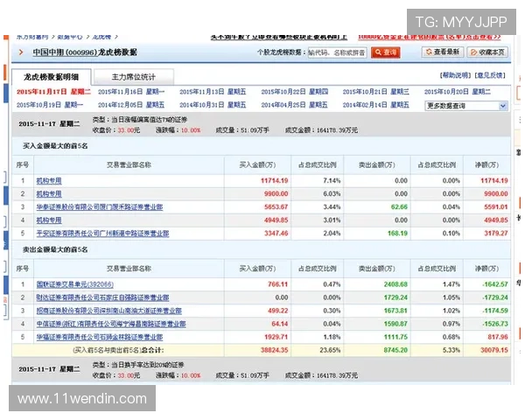Viewport: 525px width, 420px height.
Task: Click the 查询 search button
Action: 385,52
